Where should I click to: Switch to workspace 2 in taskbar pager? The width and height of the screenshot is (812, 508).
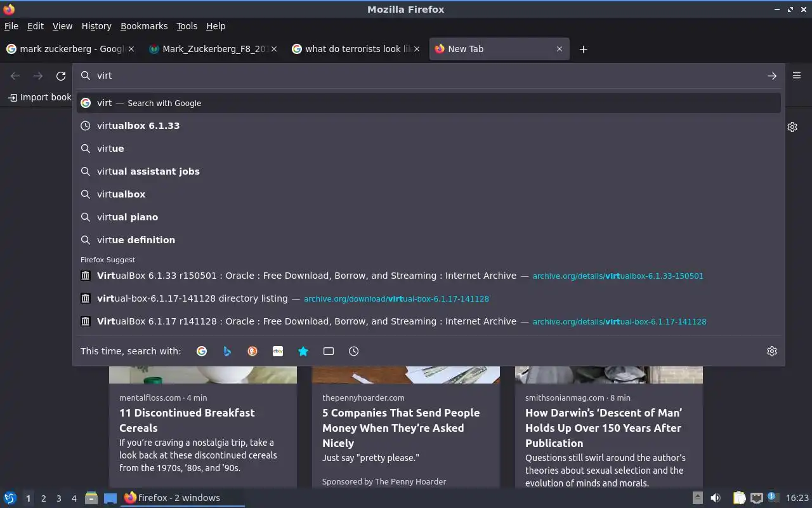43,498
